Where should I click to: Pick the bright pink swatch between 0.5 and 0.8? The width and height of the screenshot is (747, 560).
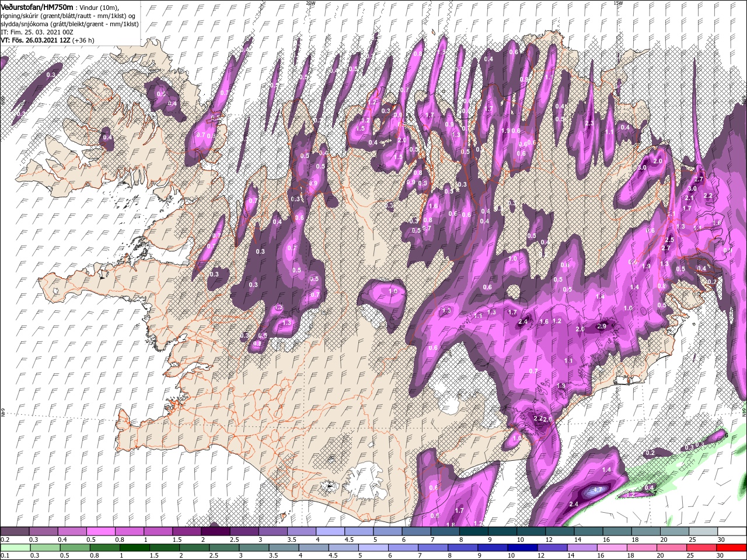pos(100,531)
